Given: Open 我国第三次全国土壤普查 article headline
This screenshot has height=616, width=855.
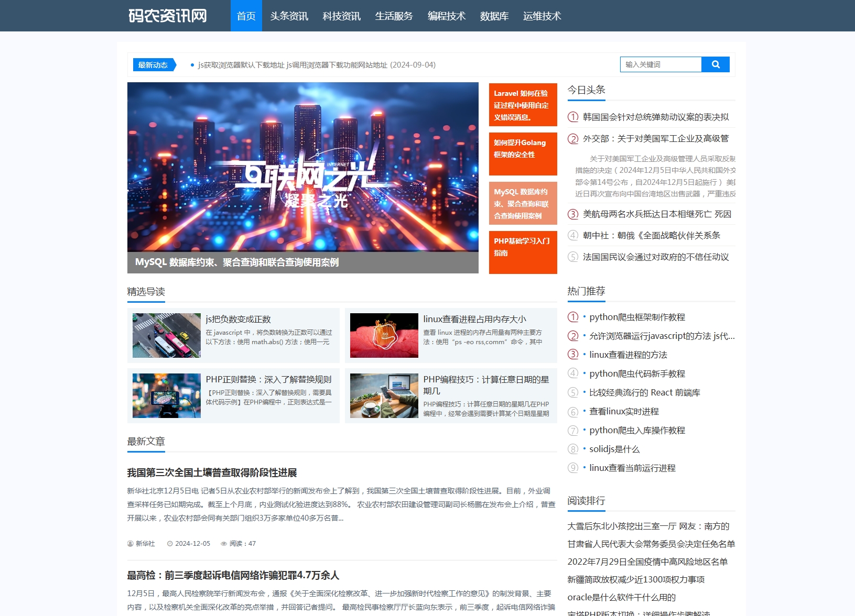Looking at the screenshot, I should pyautogui.click(x=211, y=473).
